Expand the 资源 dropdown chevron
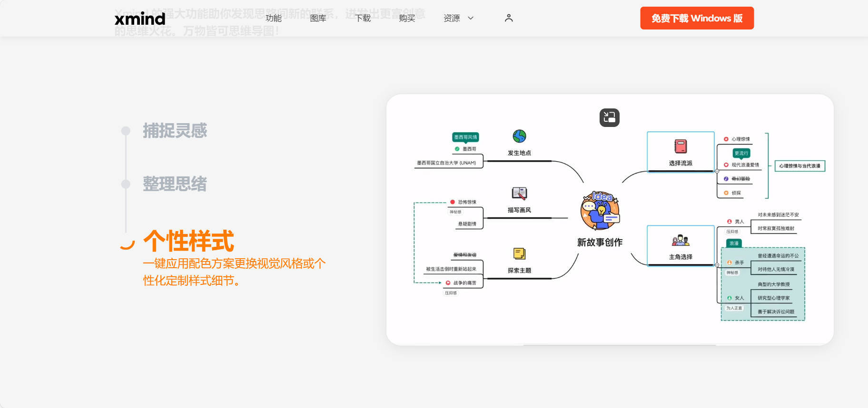Screen dimensions: 868x408 (471, 18)
